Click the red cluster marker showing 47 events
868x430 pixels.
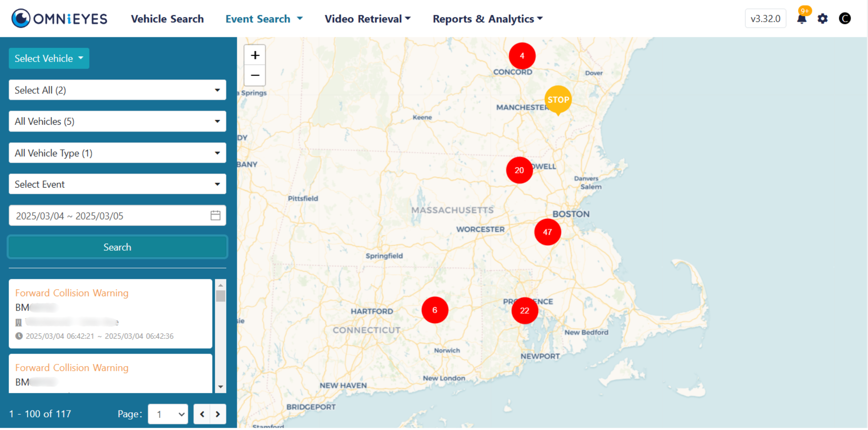click(547, 232)
